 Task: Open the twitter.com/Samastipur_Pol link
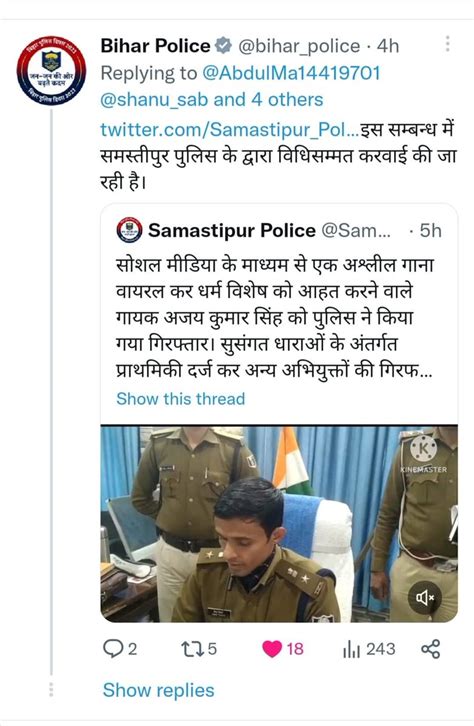(x=230, y=129)
